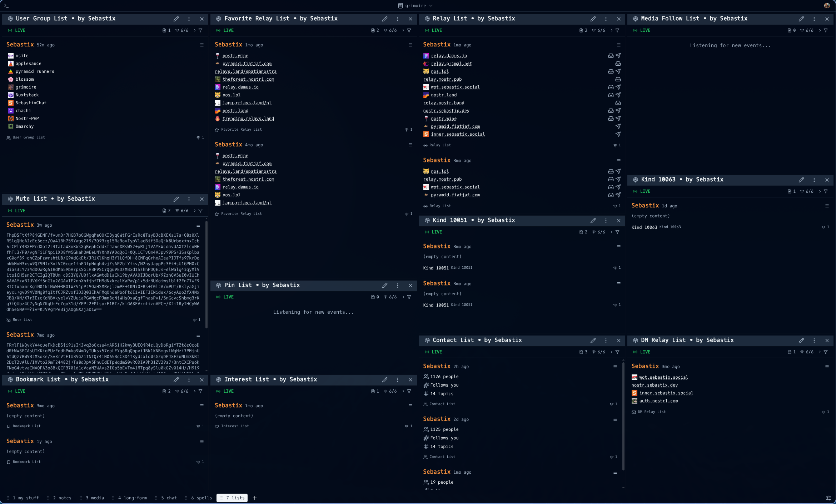Expand relay chevron in Kind 10051 panel
Viewport: 836px width, 504px height.
(612, 232)
